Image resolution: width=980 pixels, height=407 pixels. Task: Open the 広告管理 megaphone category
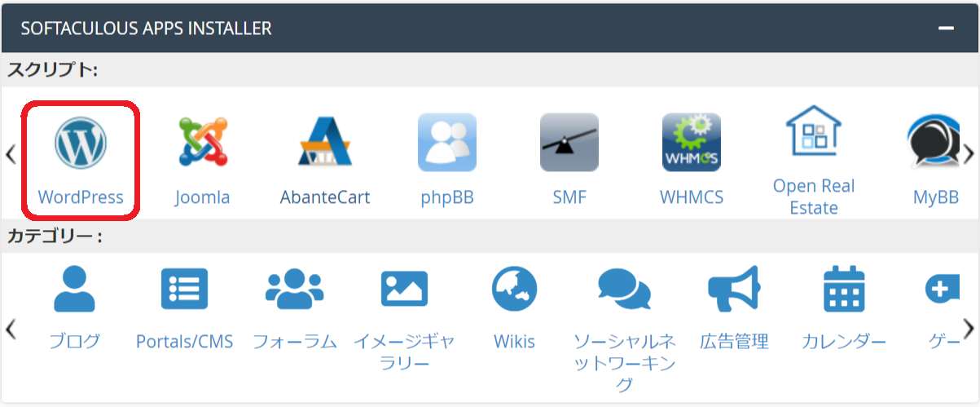(x=734, y=292)
